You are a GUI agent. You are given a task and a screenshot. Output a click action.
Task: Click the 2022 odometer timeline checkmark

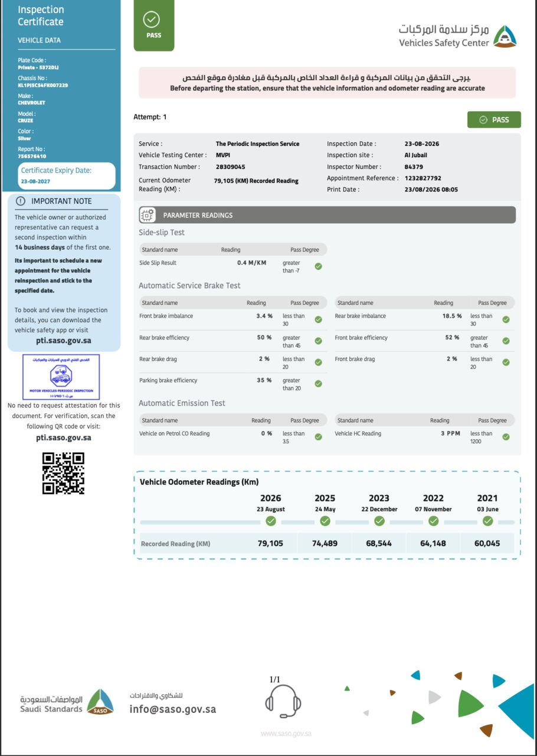[433, 521]
